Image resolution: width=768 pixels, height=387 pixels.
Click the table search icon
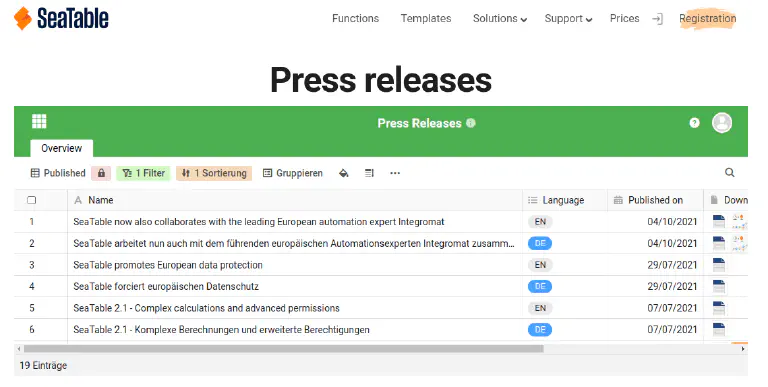[730, 172]
